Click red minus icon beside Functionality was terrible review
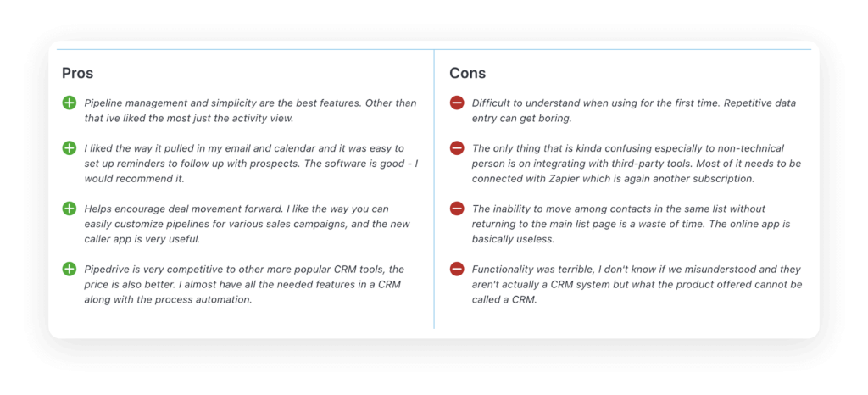Image resolution: width=868 pixels, height=395 pixels. click(457, 269)
